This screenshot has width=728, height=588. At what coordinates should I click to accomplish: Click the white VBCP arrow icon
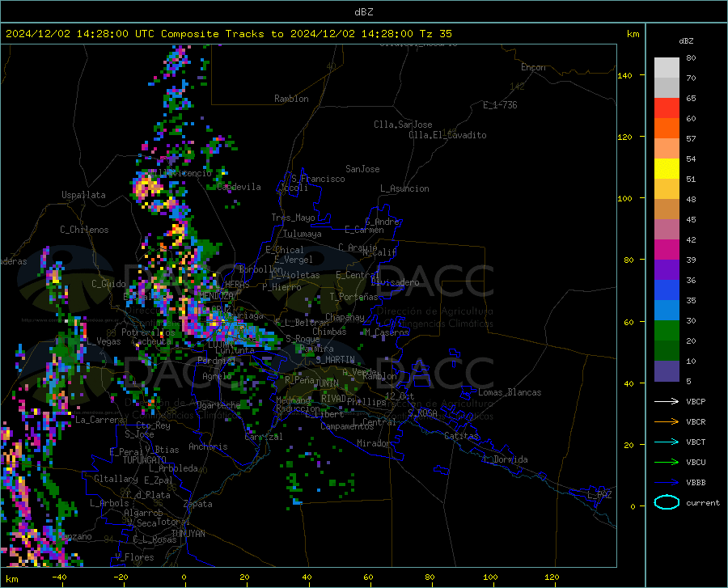pyautogui.click(x=667, y=401)
